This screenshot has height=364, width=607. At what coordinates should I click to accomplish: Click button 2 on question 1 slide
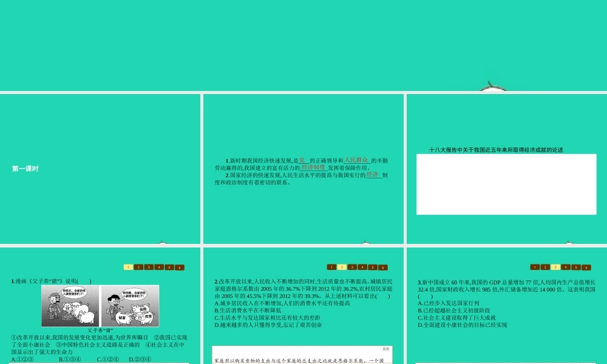click(138, 267)
